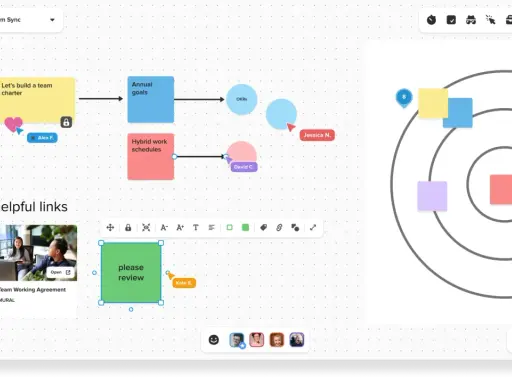The image size is (512, 384).
Task: Select the green 'please review' sticky note
Action: [131, 273]
